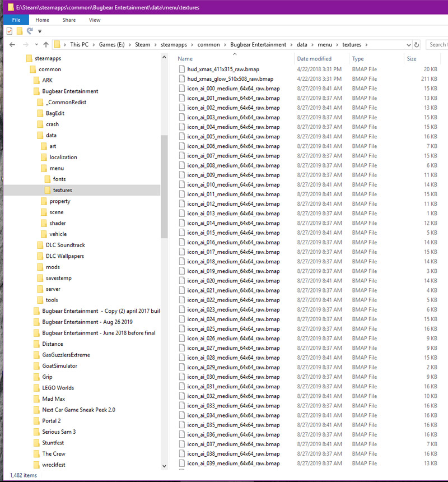
Task: Click navigation pane scrollbar thumb
Action: click(164, 187)
